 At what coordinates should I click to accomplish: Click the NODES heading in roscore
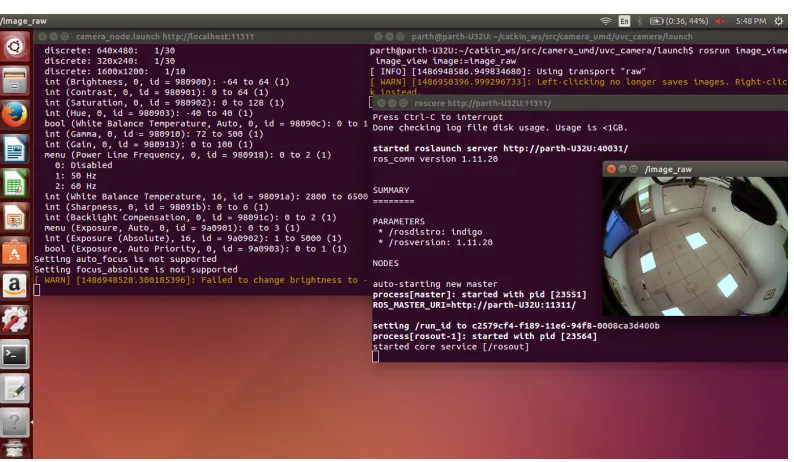point(385,263)
